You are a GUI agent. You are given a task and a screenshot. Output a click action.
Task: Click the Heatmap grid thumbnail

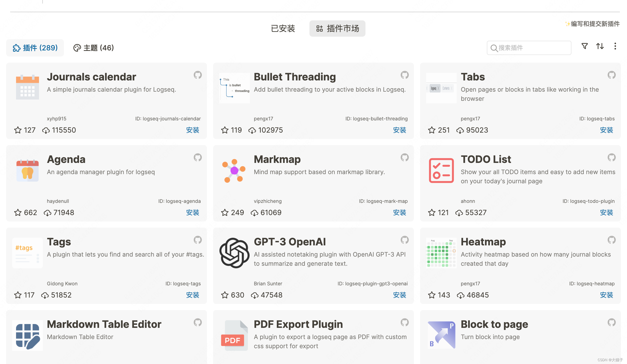pos(441,253)
